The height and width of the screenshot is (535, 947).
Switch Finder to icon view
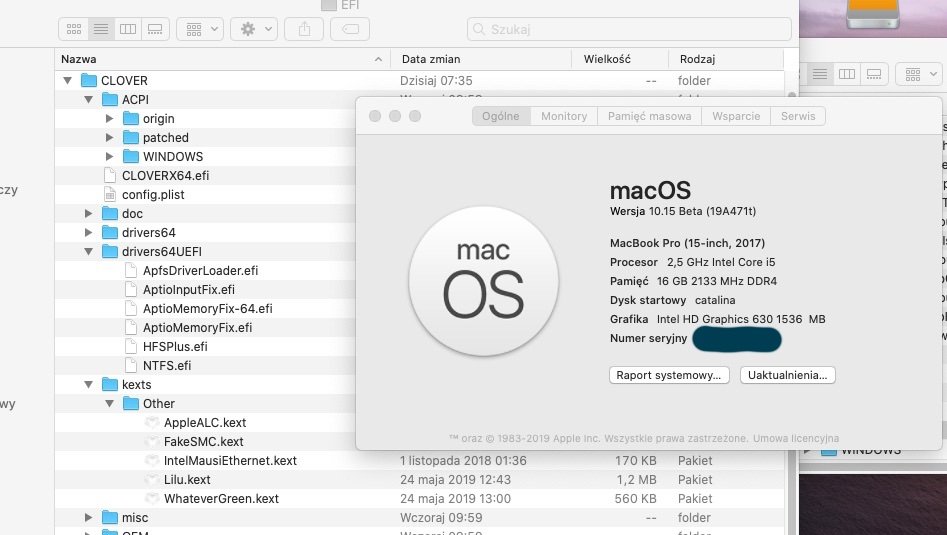pyautogui.click(x=74, y=29)
